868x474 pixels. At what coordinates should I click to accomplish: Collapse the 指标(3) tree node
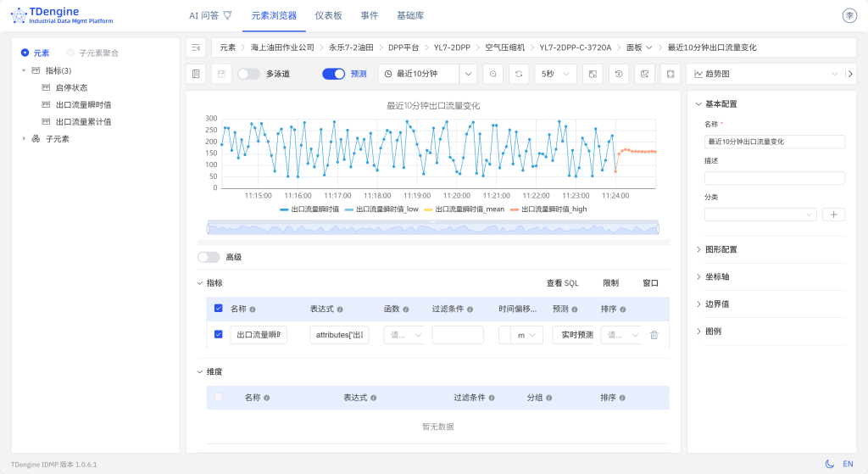coord(24,70)
